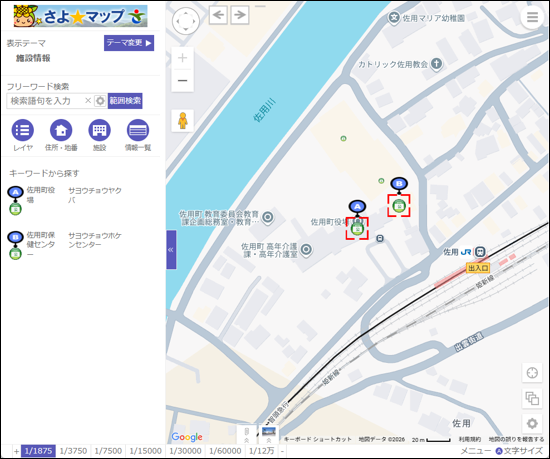Click the 佐用町保健センター icon under marker B
The height and width of the screenshot is (459, 550).
tap(399, 206)
